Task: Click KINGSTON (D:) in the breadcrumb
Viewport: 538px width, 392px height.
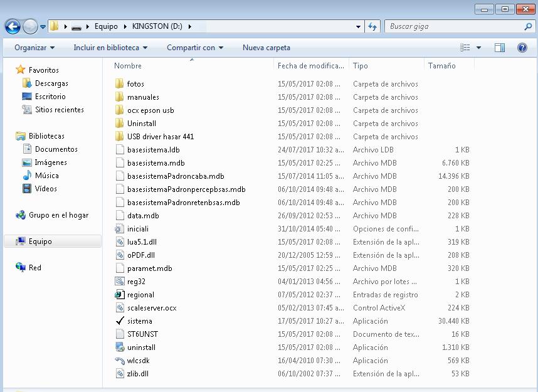Action: click(157, 26)
